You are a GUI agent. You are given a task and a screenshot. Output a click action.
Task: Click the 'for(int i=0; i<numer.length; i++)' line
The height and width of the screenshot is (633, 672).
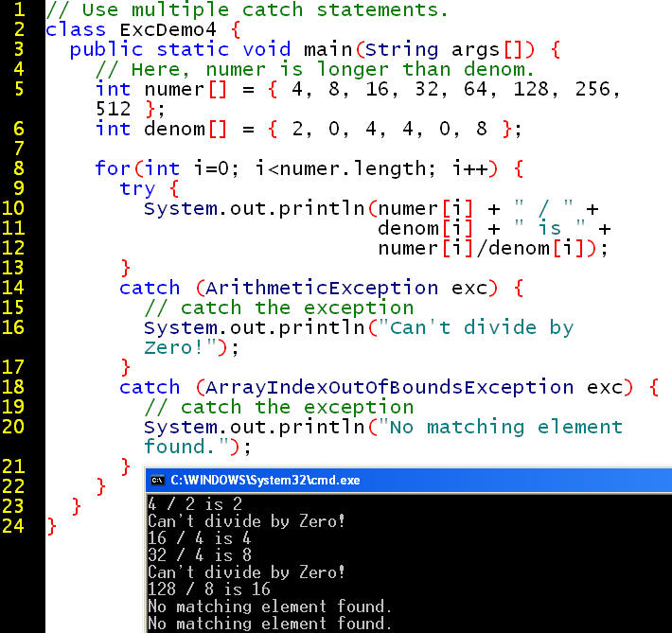[x=309, y=168]
